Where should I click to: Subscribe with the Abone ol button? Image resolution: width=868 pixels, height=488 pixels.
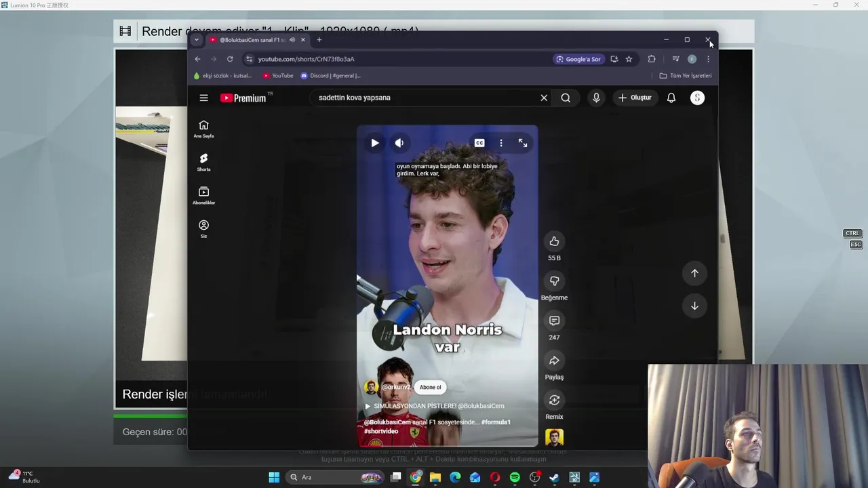pos(430,388)
